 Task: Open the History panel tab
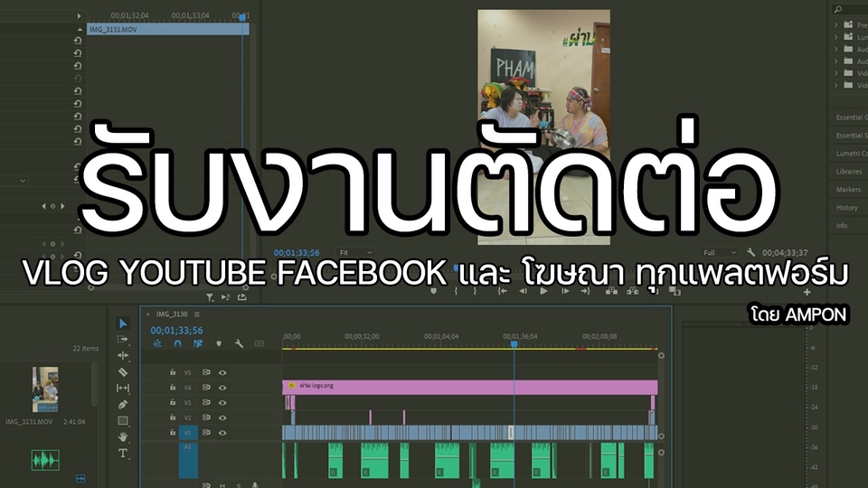pos(847,208)
